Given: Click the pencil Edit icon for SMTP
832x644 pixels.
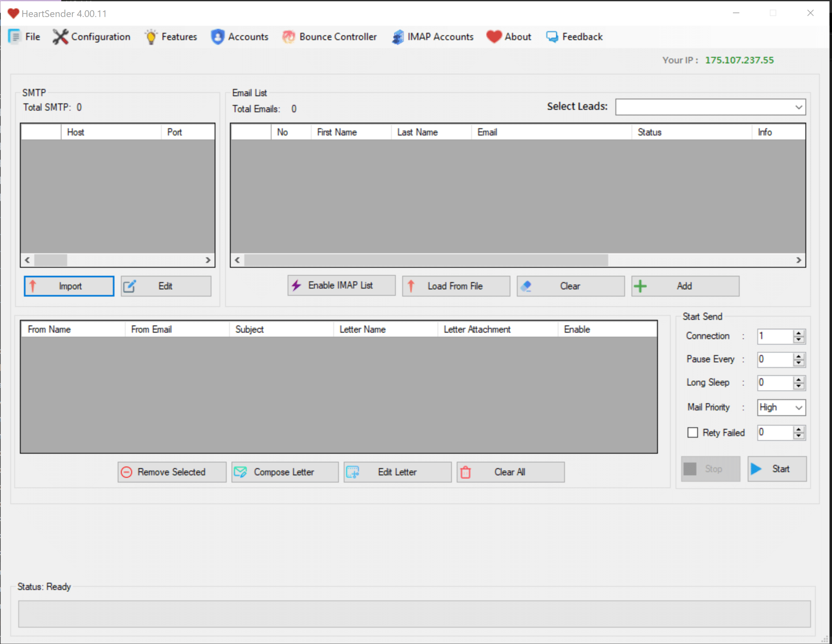Looking at the screenshot, I should [129, 286].
